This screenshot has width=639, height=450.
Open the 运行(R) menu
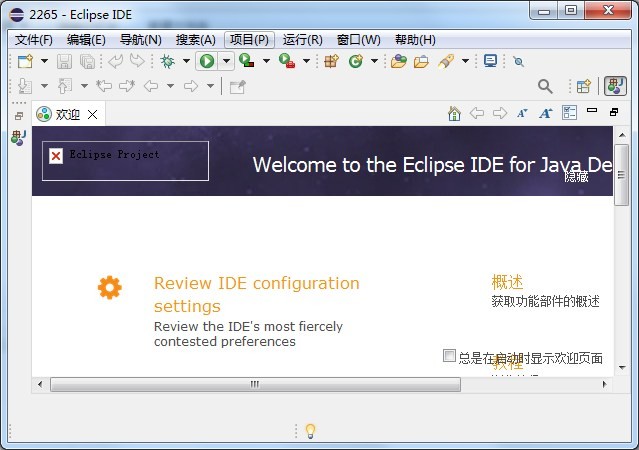[x=302, y=40]
